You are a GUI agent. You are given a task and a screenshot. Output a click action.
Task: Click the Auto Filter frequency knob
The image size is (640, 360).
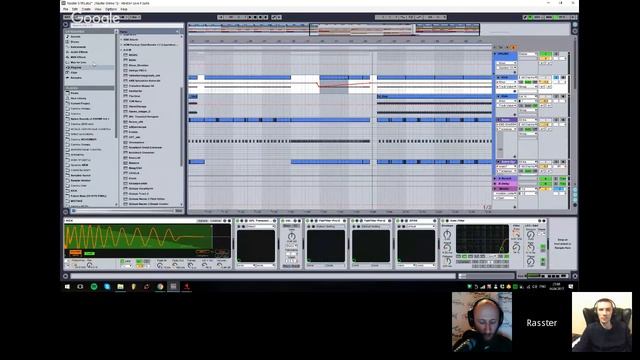click(516, 234)
